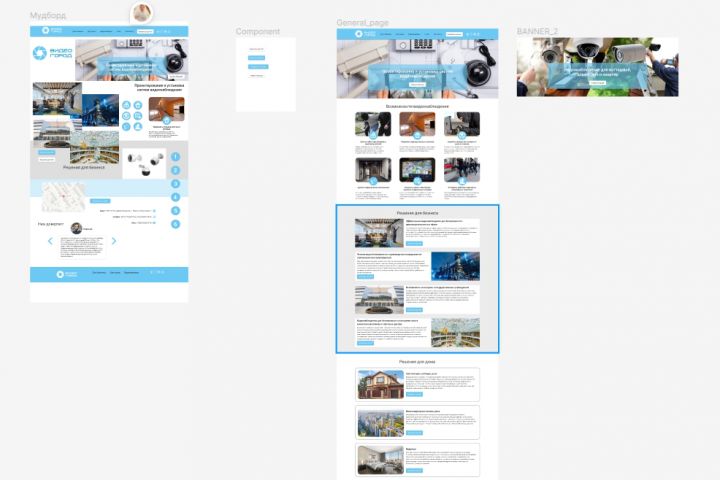Click the brick house image in home section
Image resolution: width=720 pixels, height=480 pixels.
click(381, 384)
